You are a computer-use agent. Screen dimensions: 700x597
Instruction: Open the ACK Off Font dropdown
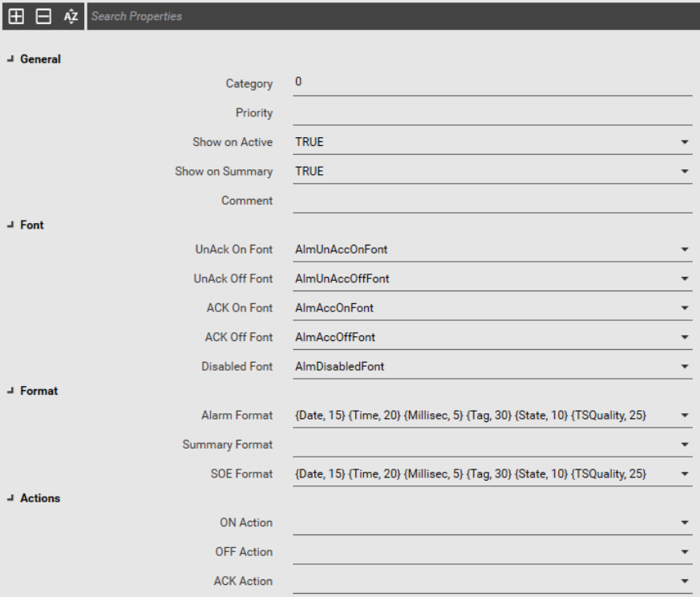click(x=492, y=337)
